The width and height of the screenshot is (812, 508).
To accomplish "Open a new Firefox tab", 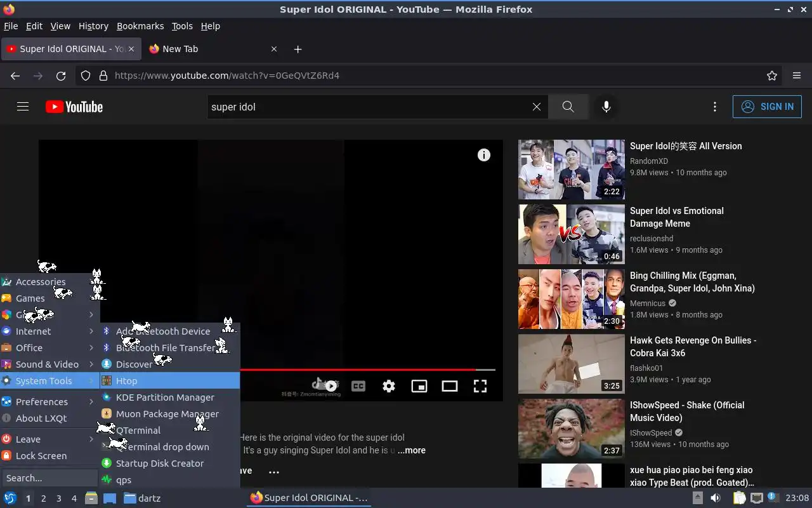I will [298, 49].
